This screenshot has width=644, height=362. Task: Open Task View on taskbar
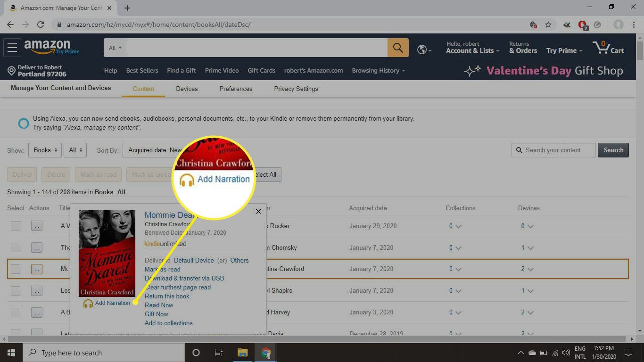tap(219, 353)
